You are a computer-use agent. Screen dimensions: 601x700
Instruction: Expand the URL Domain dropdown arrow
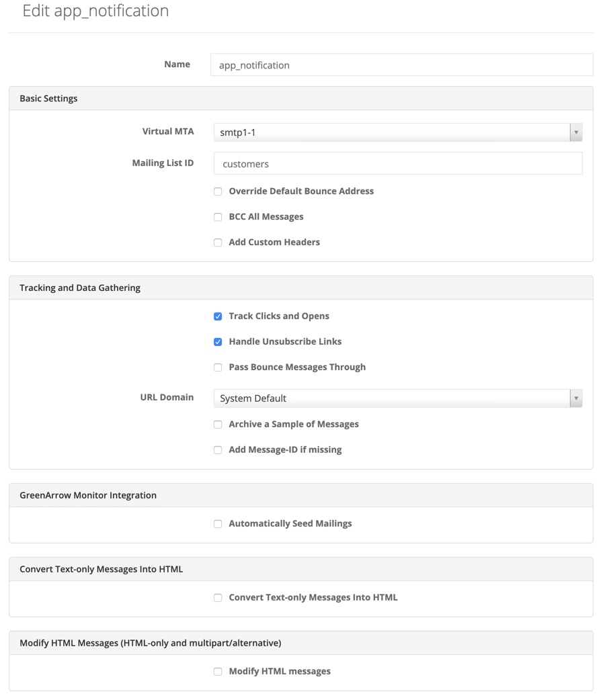[576, 398]
